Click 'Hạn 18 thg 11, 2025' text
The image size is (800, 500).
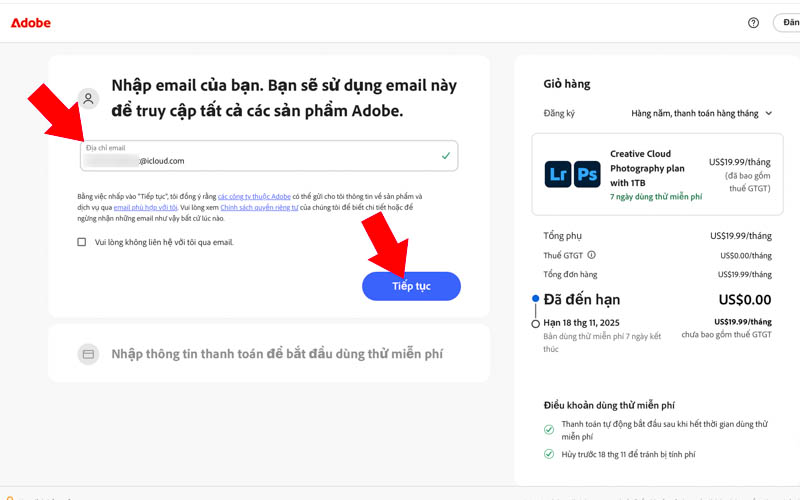tap(581, 322)
